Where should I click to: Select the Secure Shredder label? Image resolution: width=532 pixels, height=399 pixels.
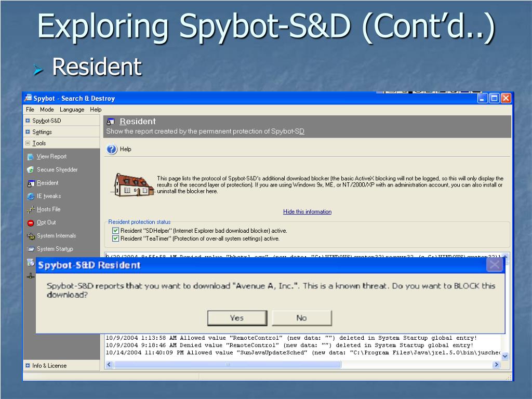tap(57, 170)
